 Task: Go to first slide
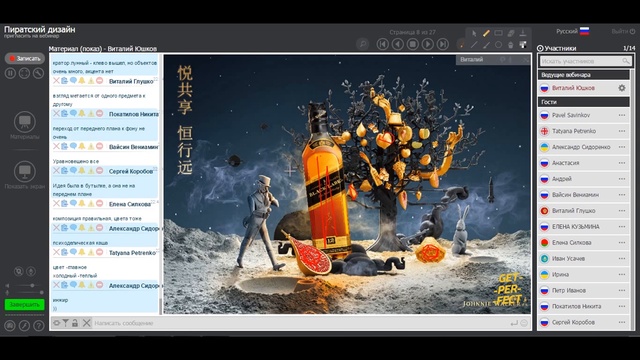[383, 44]
